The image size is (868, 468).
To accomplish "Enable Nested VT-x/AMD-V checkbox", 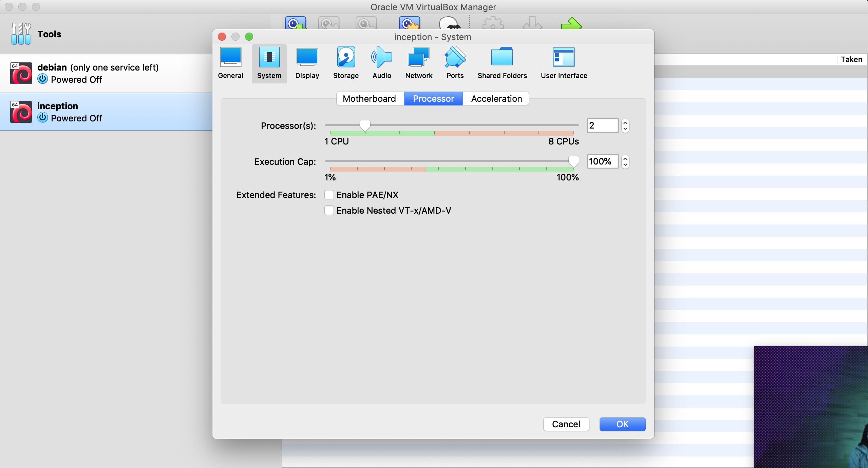I will click(x=329, y=210).
